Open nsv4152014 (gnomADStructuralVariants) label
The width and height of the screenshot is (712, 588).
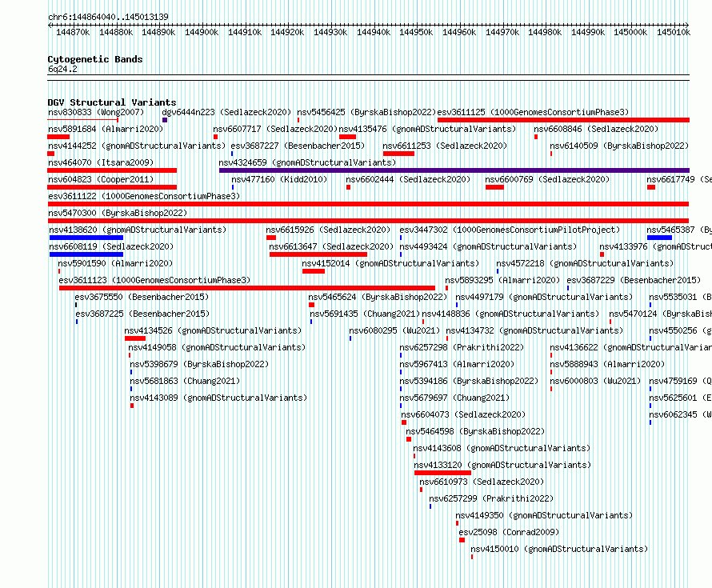390,263
